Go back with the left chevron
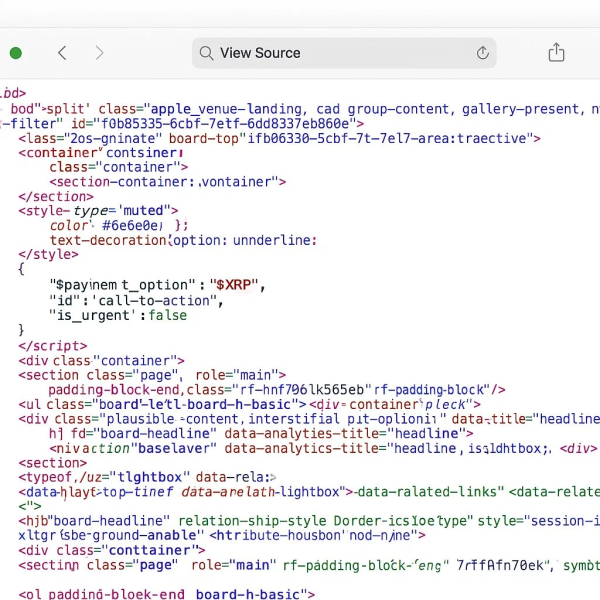Viewport: 600px width, 600px height. 62,53
